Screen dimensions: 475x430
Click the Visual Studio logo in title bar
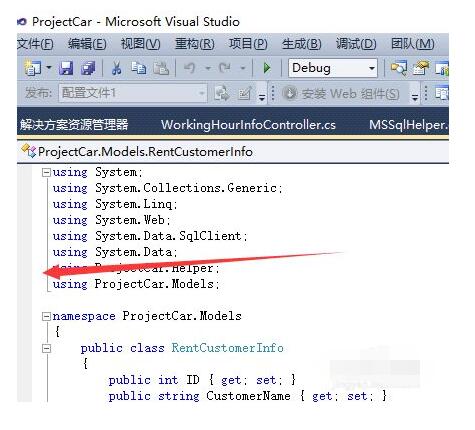(22, 22)
